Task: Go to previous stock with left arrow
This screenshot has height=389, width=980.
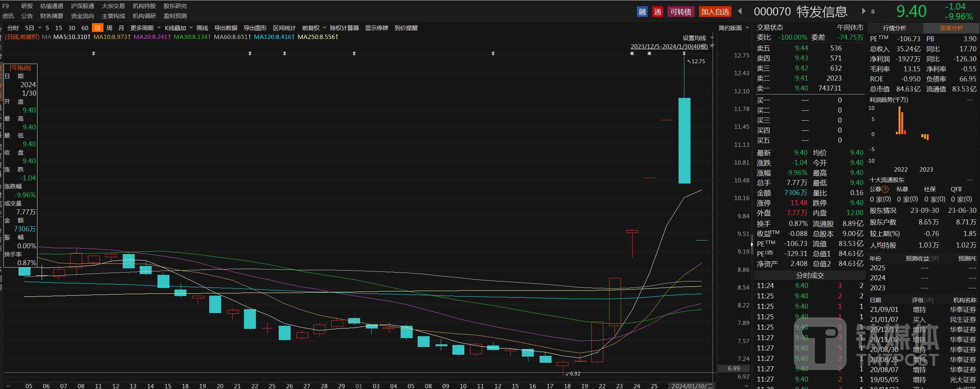Action: pos(740,11)
